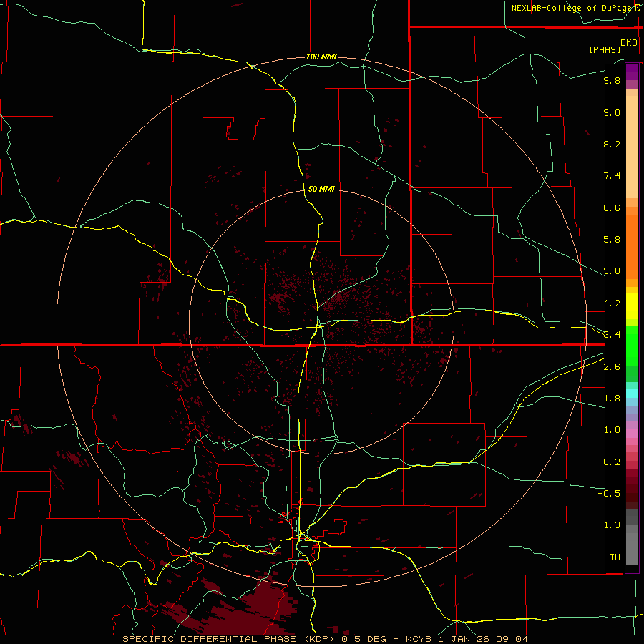644x644 pixels.
Task: Select the -0.5 scale value
Action: [609, 494]
